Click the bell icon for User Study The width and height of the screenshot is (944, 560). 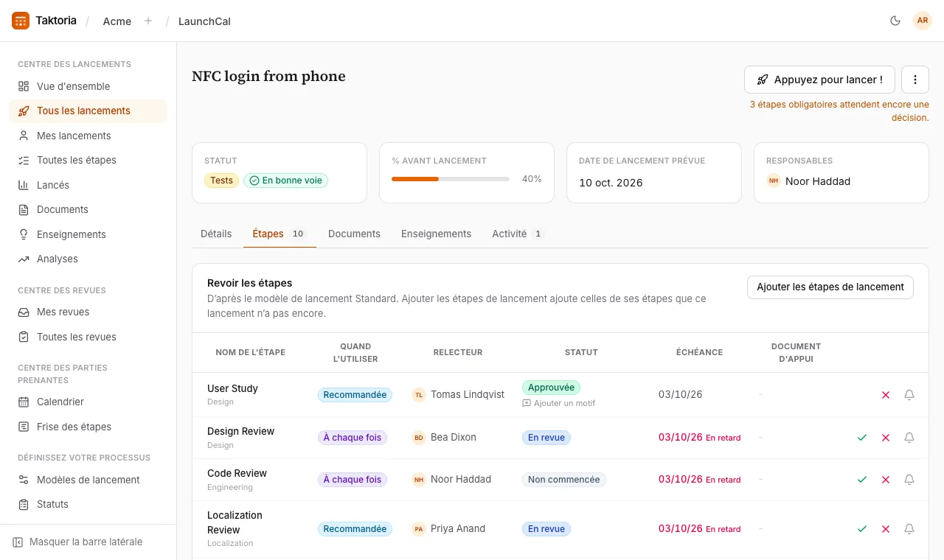pyautogui.click(x=909, y=395)
